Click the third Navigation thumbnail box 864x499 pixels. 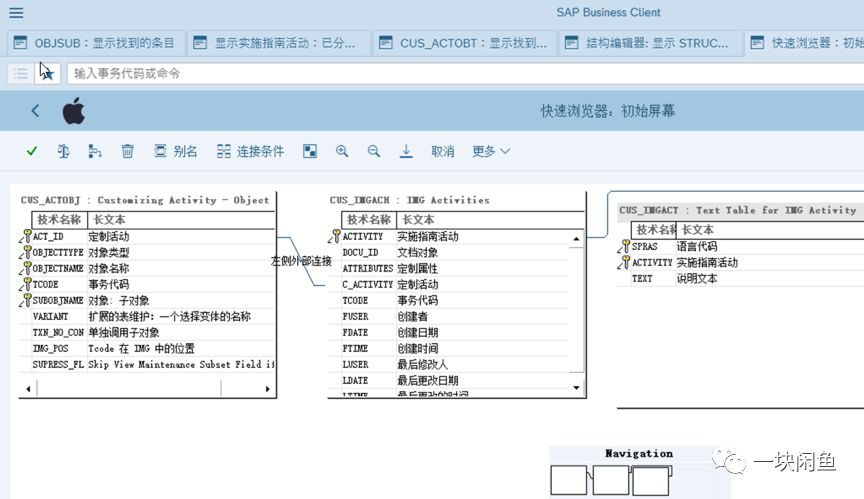pyautogui.click(x=651, y=480)
